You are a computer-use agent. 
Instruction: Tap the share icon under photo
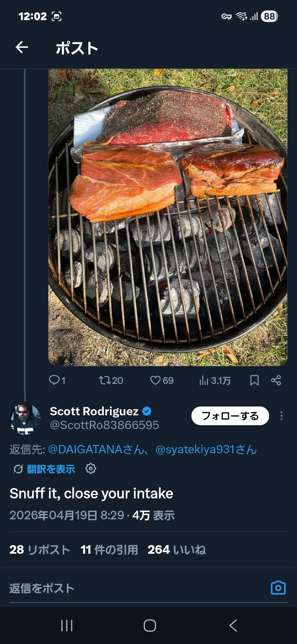point(276,380)
